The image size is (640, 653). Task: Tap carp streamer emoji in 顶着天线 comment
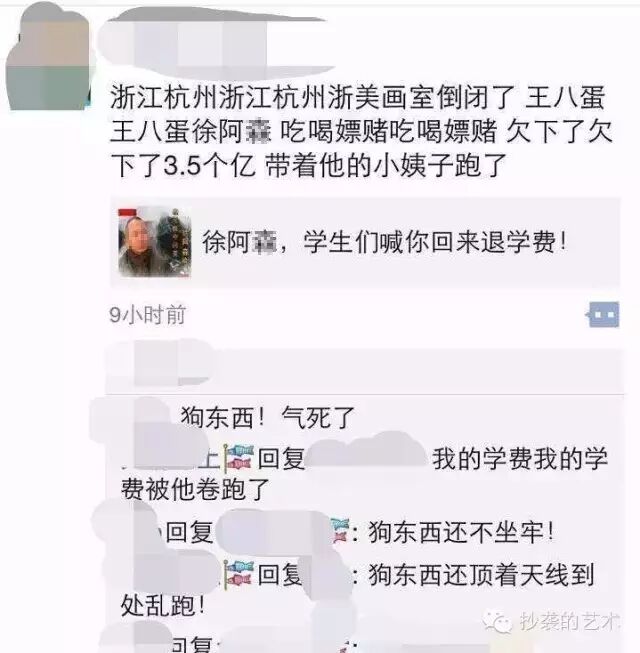click(239, 576)
